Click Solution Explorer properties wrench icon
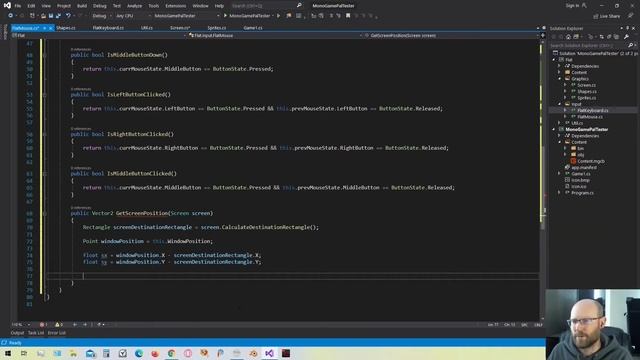This screenshot has width=640, height=360. 627,37
